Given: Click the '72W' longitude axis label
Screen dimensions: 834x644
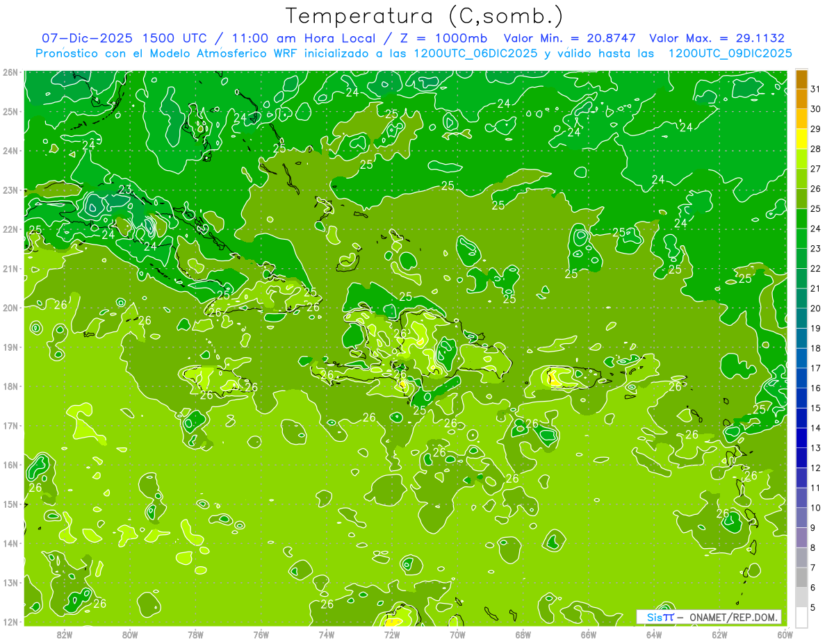Looking at the screenshot, I should click(x=392, y=634).
